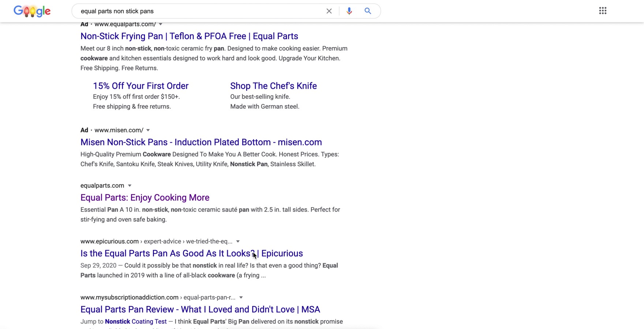Open Non-Stick Frying Pan Equal Parts ad
644x329 pixels.
click(189, 36)
